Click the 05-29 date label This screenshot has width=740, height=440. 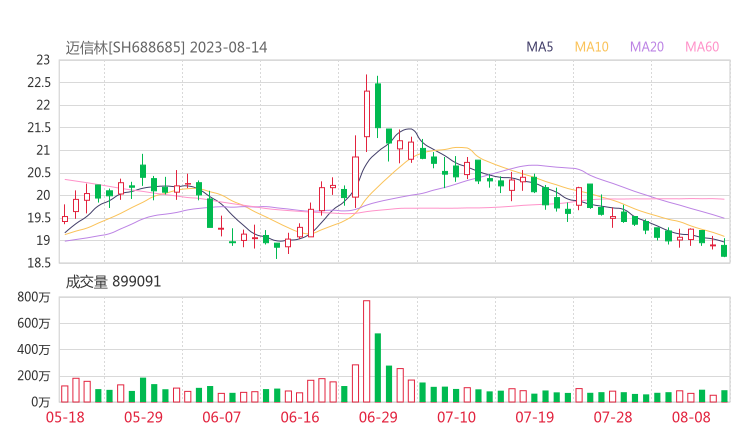143,417
